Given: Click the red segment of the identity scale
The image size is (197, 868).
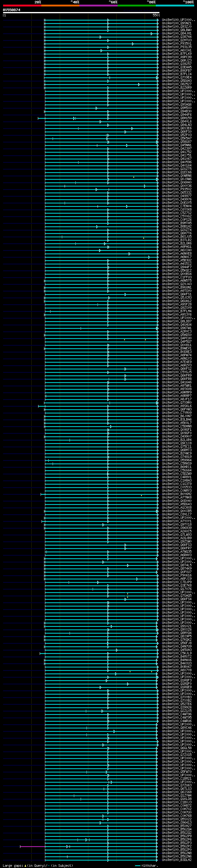Looking at the screenshot, I should (x=22, y=6).
